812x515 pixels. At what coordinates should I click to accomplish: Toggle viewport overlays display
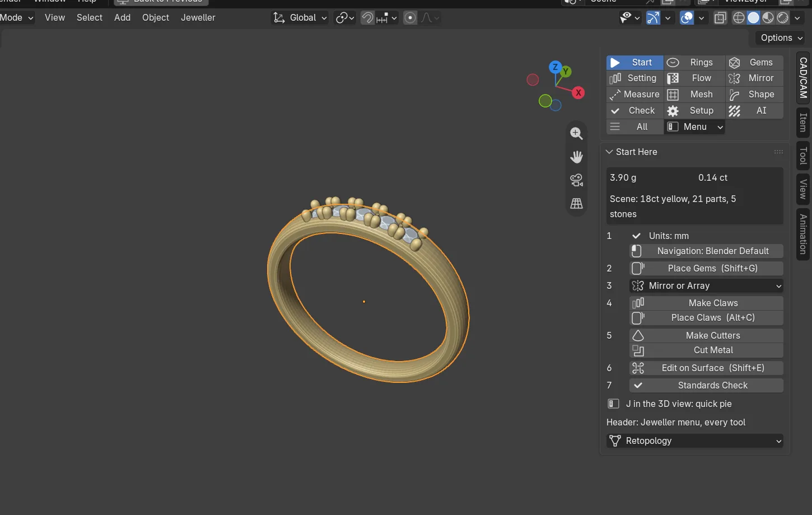pos(687,18)
